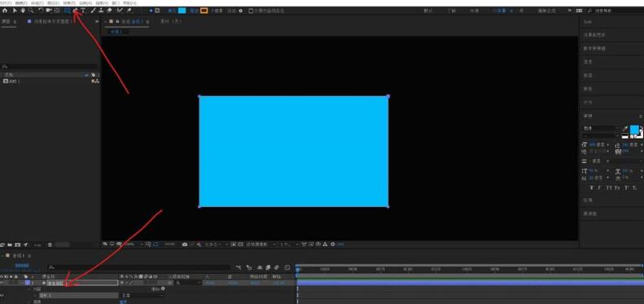
Task: Open the first menu in menu bar
Action: coord(6,3)
